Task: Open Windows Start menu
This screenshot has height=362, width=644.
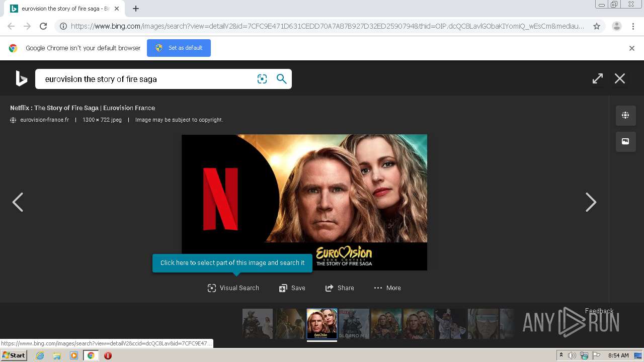Action: tap(14, 355)
